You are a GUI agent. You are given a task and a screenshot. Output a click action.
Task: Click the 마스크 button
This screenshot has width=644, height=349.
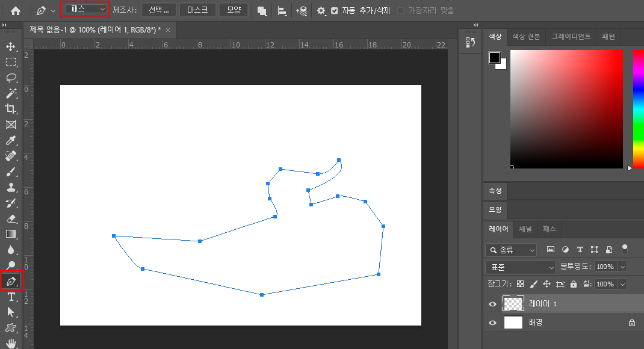coord(197,10)
